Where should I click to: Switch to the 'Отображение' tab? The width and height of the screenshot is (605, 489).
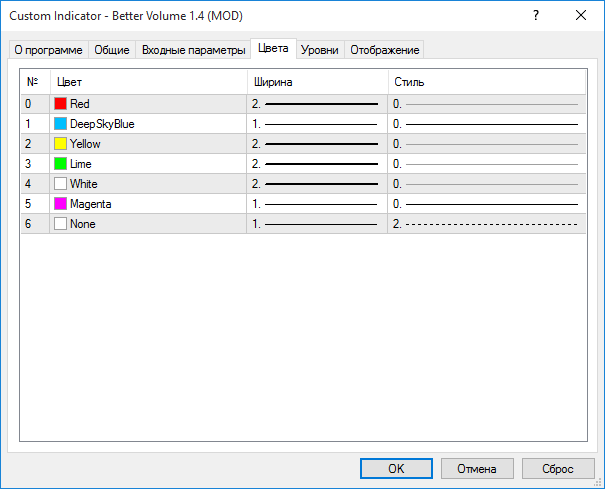pyautogui.click(x=385, y=50)
